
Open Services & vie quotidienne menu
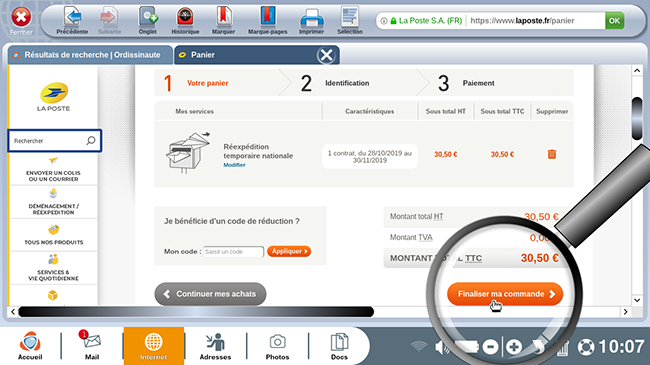pyautogui.click(x=53, y=268)
